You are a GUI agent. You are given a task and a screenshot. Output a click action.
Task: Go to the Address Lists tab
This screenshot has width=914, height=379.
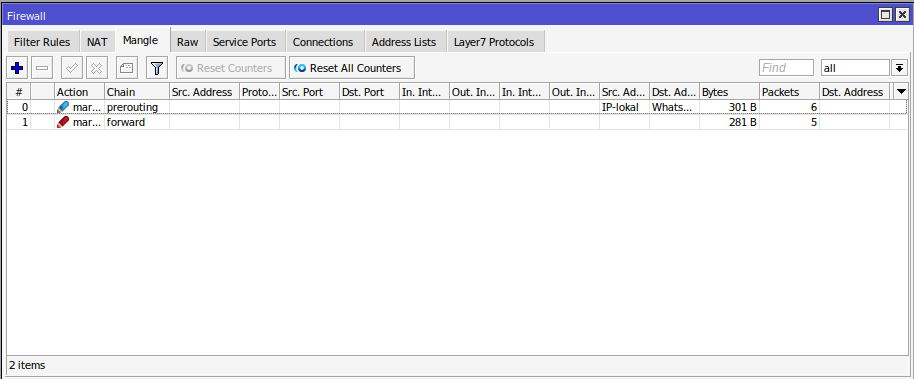pos(404,42)
